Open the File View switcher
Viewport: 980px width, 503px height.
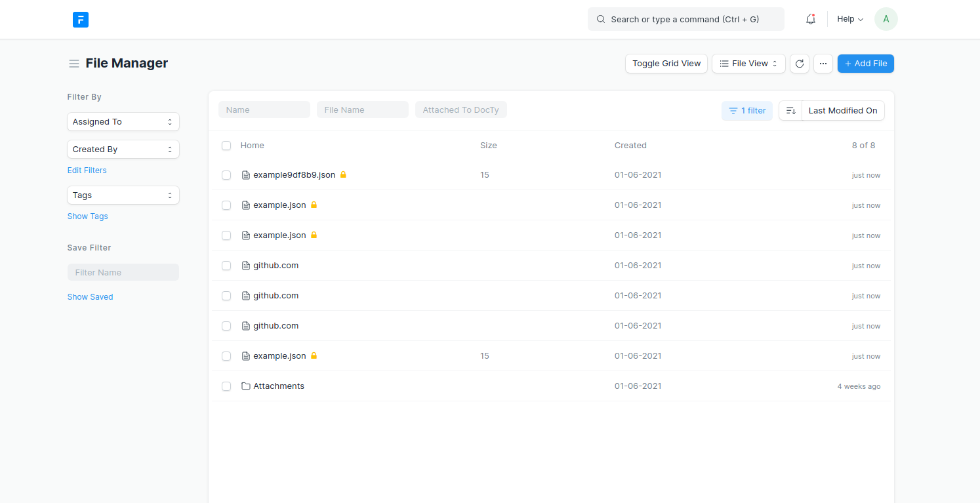[748, 63]
